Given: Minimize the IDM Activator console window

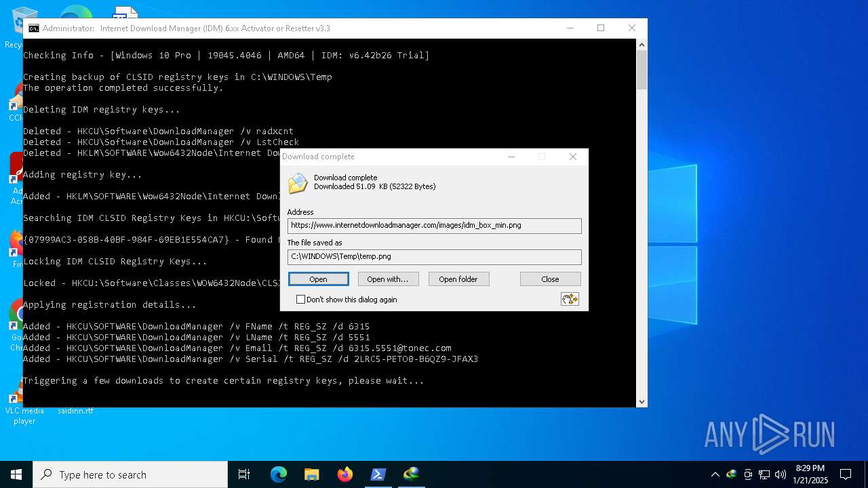Looking at the screenshot, I should (x=570, y=28).
